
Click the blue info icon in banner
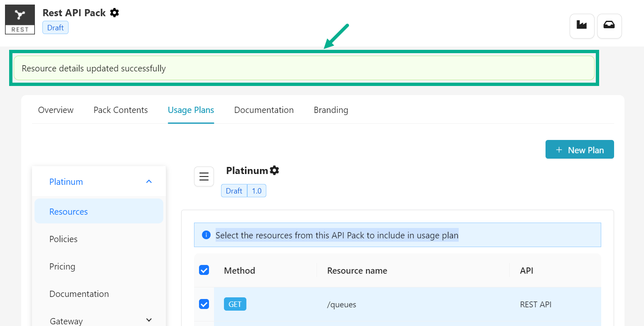tap(206, 235)
